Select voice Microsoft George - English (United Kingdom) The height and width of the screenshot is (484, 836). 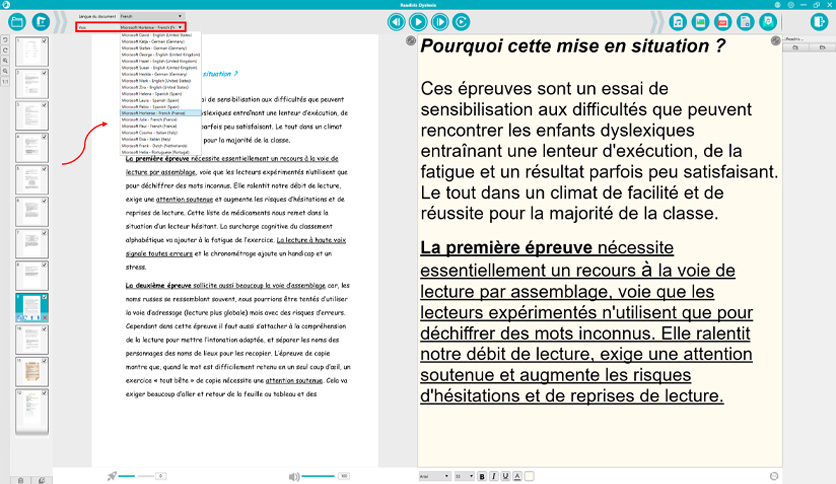click(160, 54)
